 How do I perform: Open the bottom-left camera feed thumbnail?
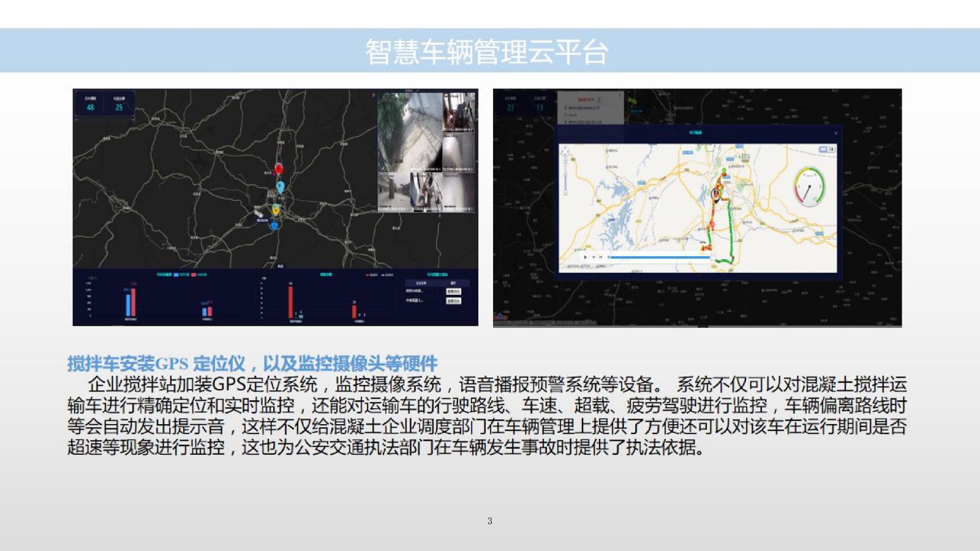point(393,191)
